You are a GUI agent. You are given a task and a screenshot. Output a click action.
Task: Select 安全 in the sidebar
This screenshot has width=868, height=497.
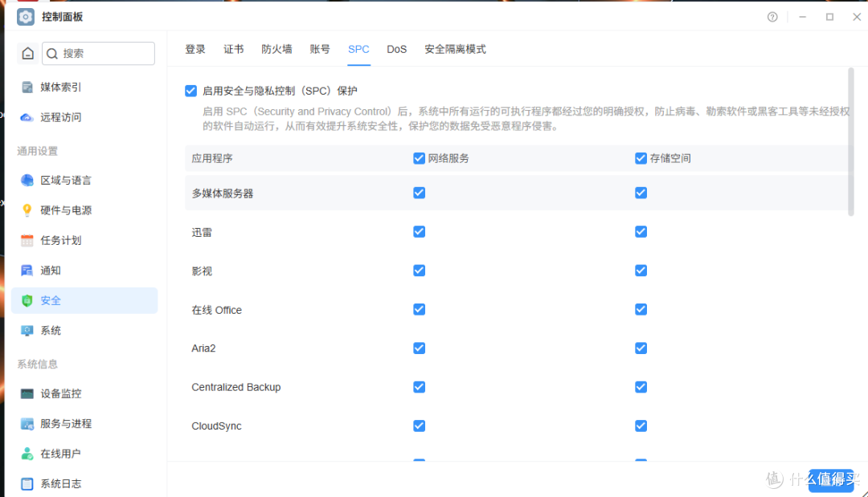pos(84,301)
